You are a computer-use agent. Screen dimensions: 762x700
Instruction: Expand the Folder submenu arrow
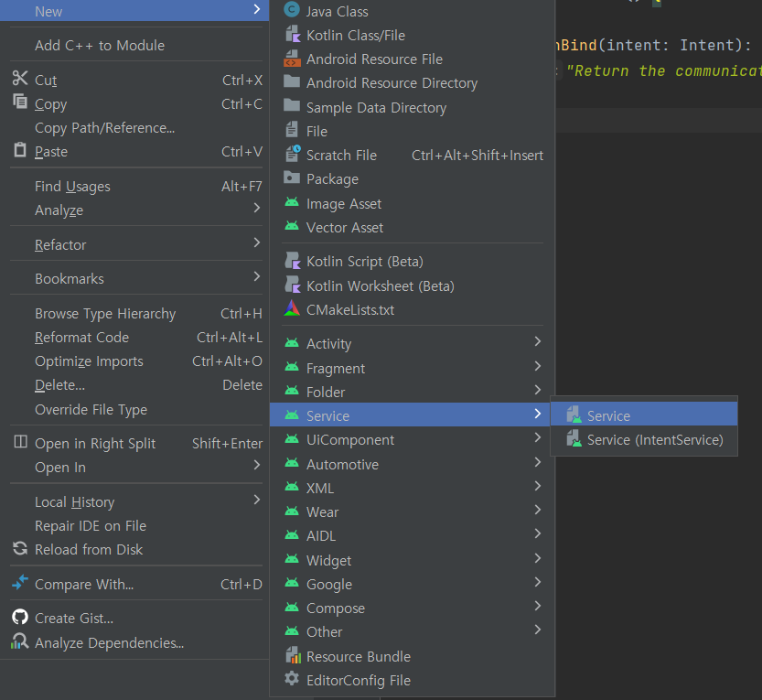tap(538, 390)
